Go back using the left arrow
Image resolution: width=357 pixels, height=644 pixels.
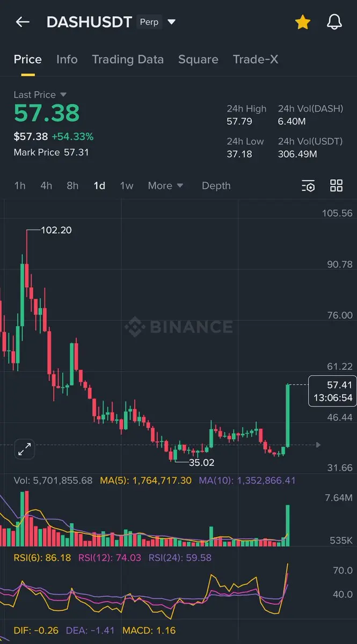click(23, 22)
